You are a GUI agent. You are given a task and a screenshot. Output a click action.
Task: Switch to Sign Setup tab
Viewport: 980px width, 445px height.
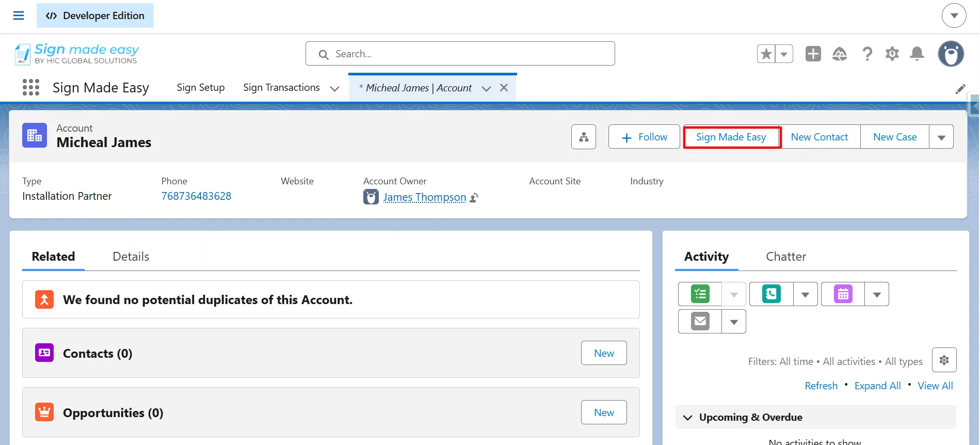(201, 88)
